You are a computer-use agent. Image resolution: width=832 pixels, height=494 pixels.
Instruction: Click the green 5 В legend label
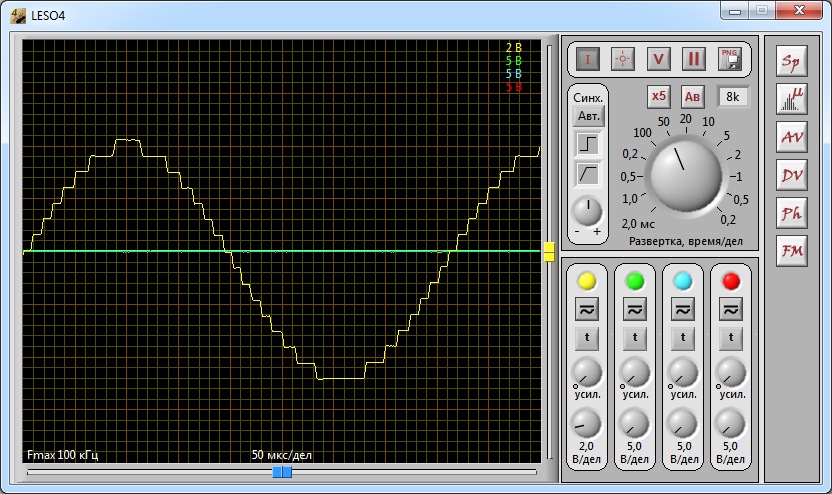click(x=514, y=61)
